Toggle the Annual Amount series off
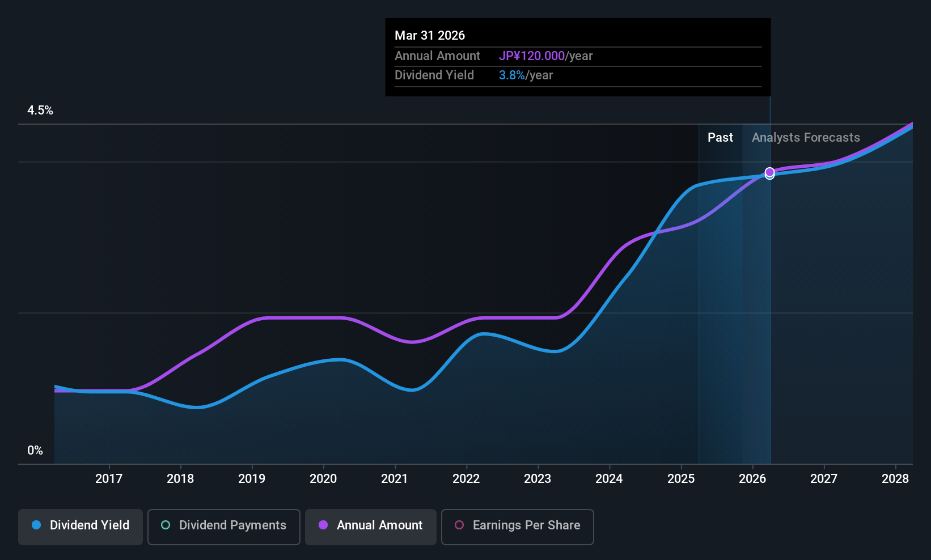 [370, 525]
